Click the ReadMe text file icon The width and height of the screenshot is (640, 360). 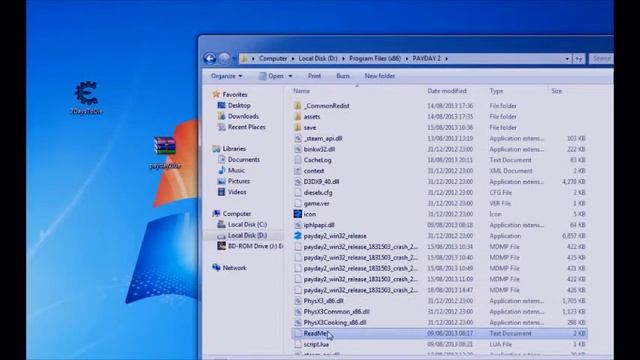[x=298, y=333]
